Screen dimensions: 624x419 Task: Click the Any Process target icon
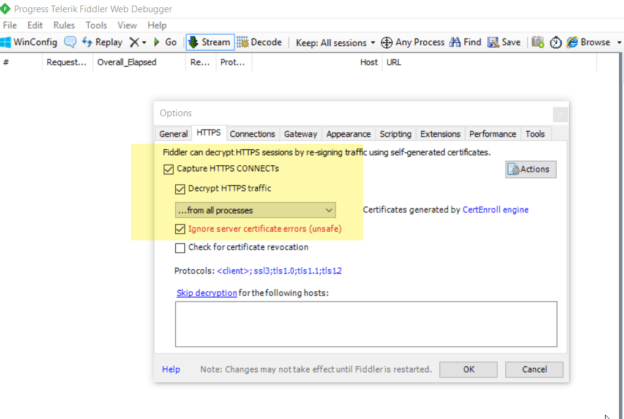coord(386,43)
